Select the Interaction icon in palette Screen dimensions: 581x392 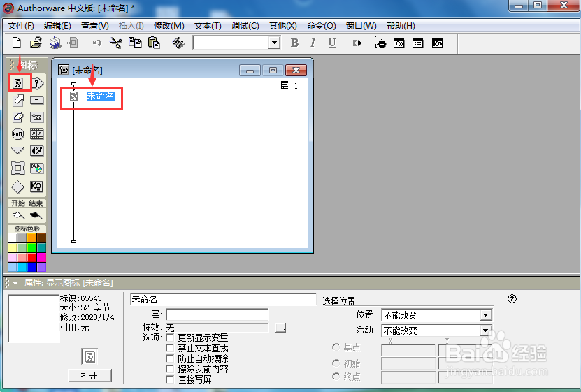37,83
